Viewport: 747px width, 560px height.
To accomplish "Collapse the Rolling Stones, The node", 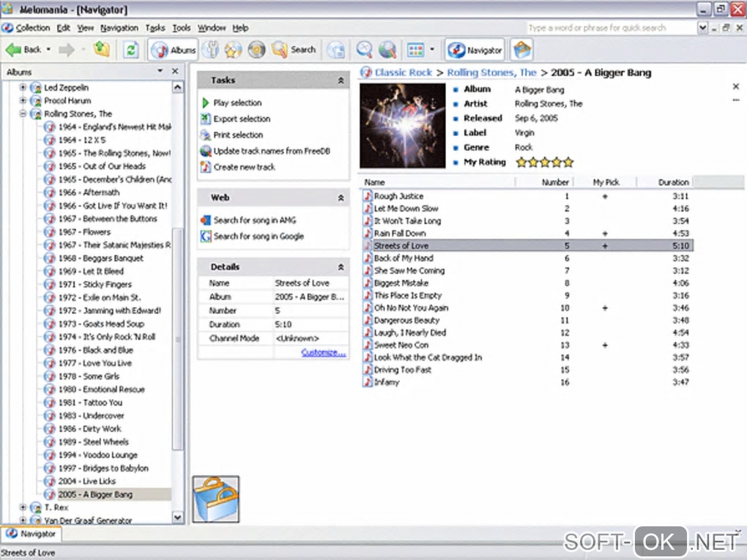I will pos(23,113).
